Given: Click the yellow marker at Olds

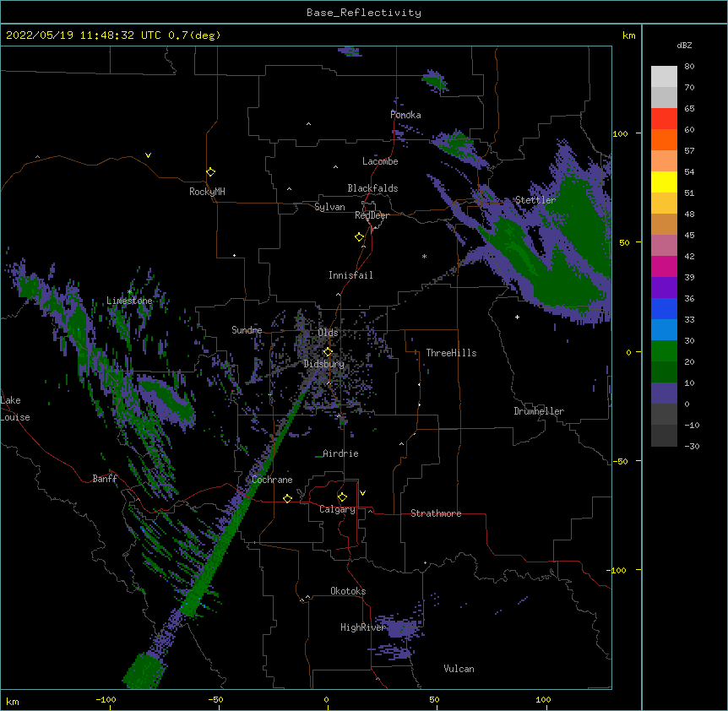Looking at the screenshot, I should tap(328, 351).
